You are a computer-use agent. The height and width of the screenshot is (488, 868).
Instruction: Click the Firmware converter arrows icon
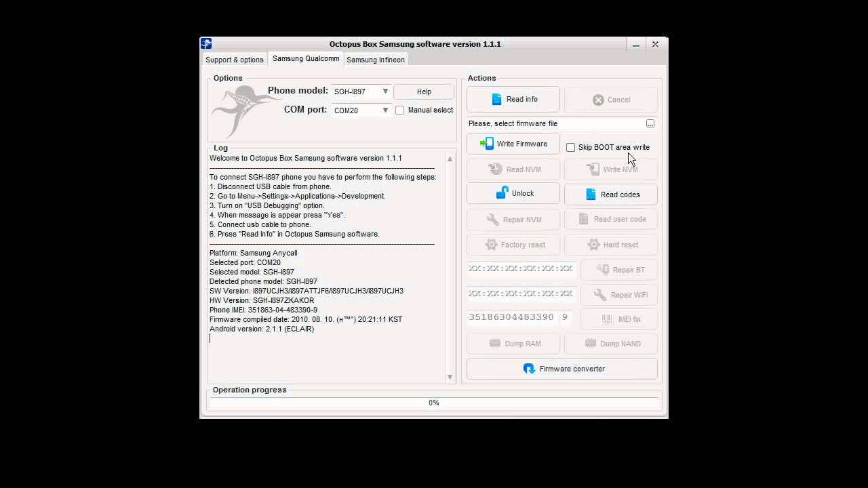click(529, 369)
